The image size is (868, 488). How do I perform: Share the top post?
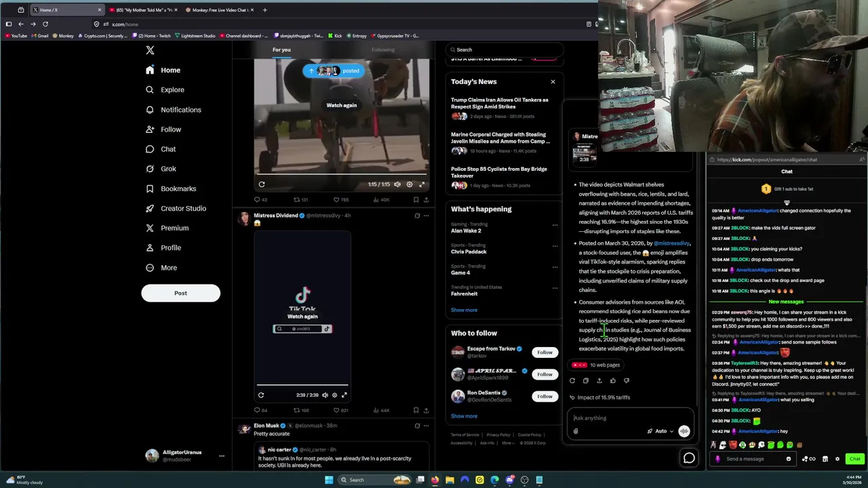click(x=426, y=200)
